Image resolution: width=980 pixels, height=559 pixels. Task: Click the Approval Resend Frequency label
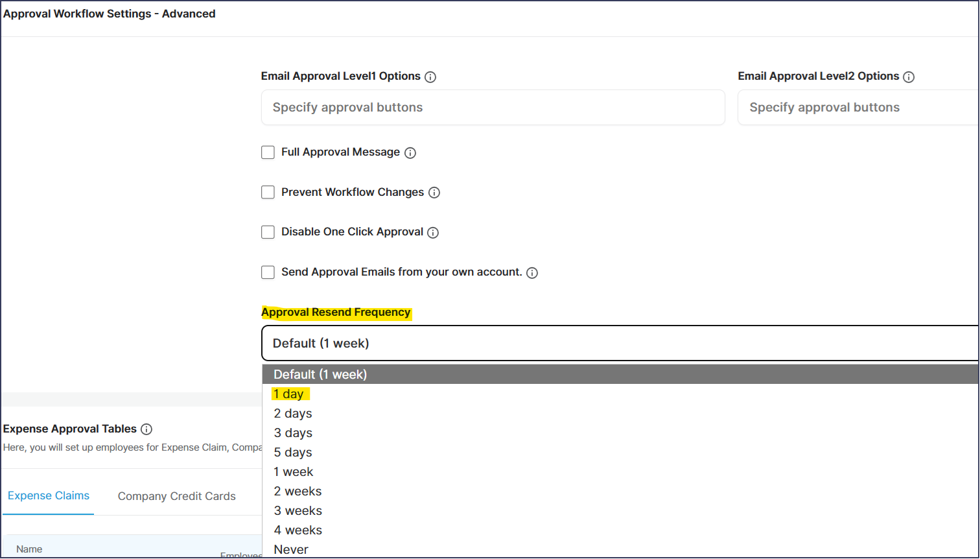click(x=336, y=313)
